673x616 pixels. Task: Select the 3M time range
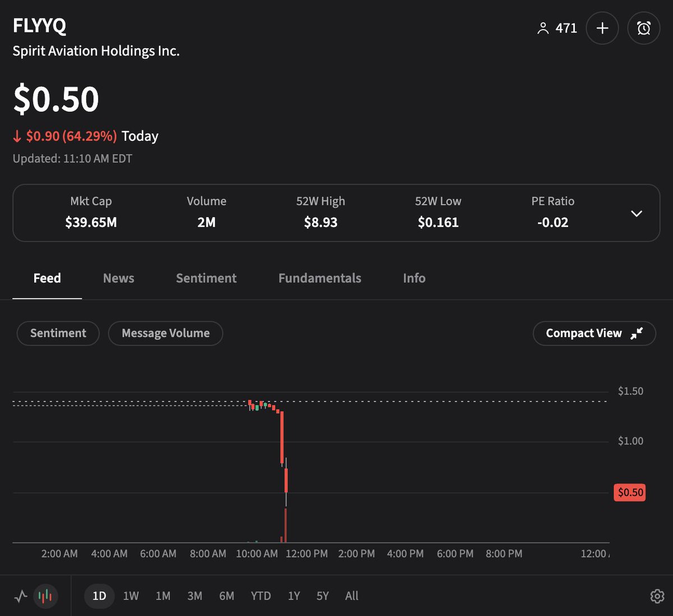coord(195,596)
